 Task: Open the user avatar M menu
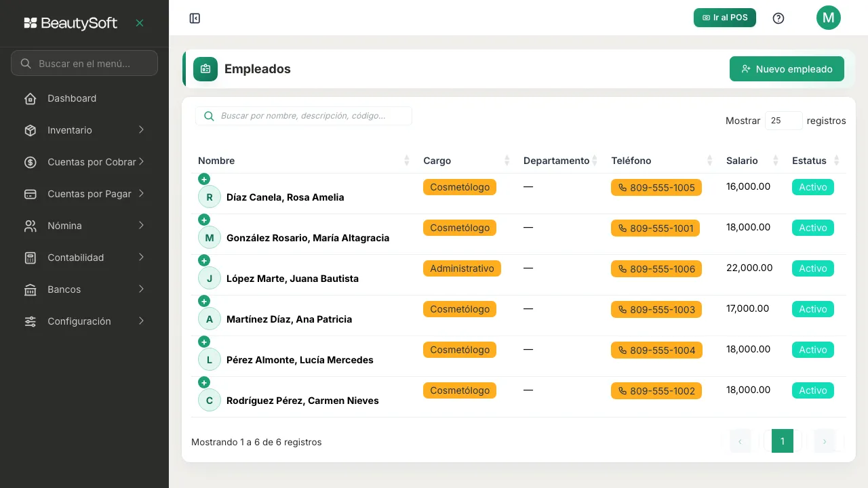coord(829,18)
